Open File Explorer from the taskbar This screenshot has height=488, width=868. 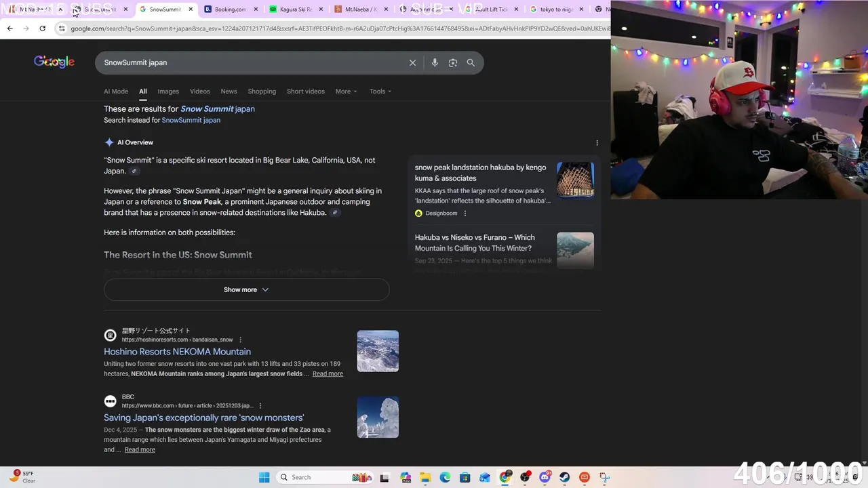click(425, 477)
